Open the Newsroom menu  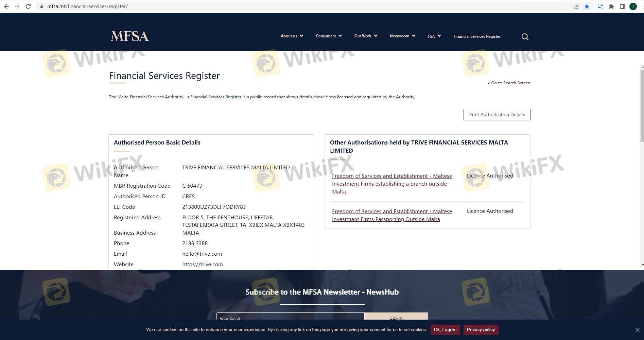[402, 36]
